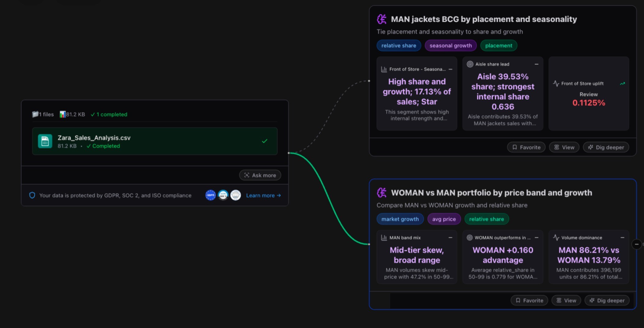Click the pulse icon on Front of Store uplift card
The width and height of the screenshot is (644, 328).
[556, 83]
